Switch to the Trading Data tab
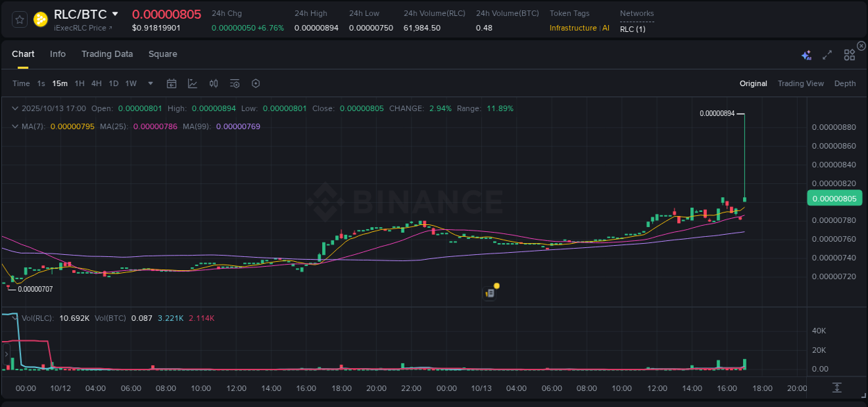This screenshot has height=407, width=868. pos(107,53)
